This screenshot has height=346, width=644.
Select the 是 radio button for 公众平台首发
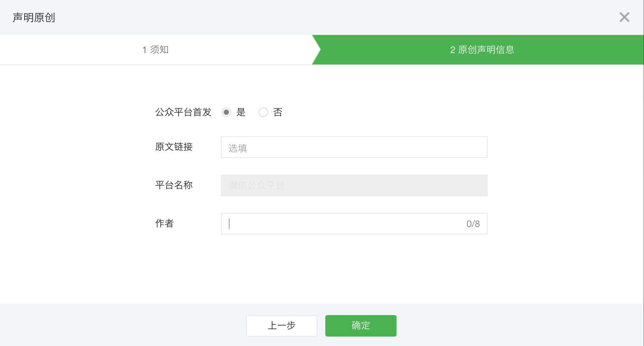pos(227,112)
